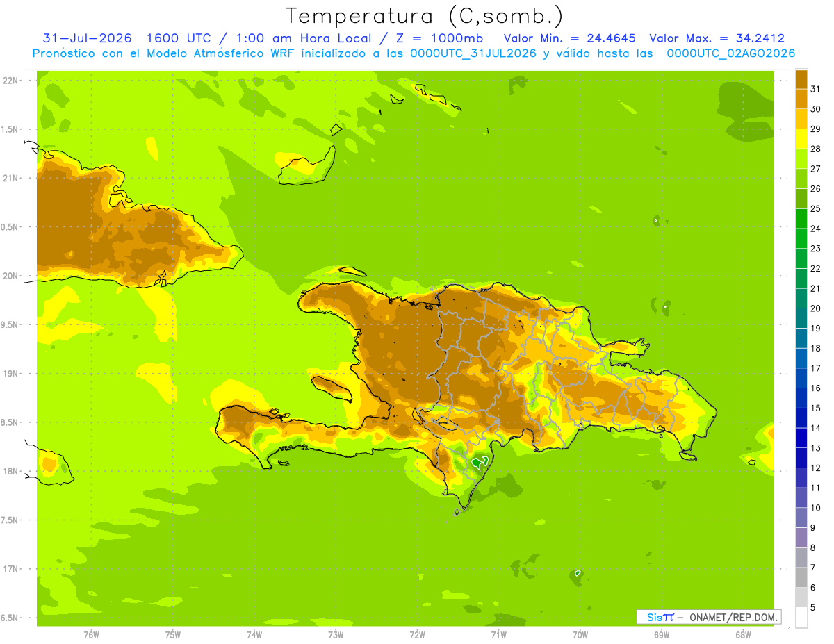Click the '0000UTC_31JUL2026' initialization time
834x644 pixels.
click(473, 53)
